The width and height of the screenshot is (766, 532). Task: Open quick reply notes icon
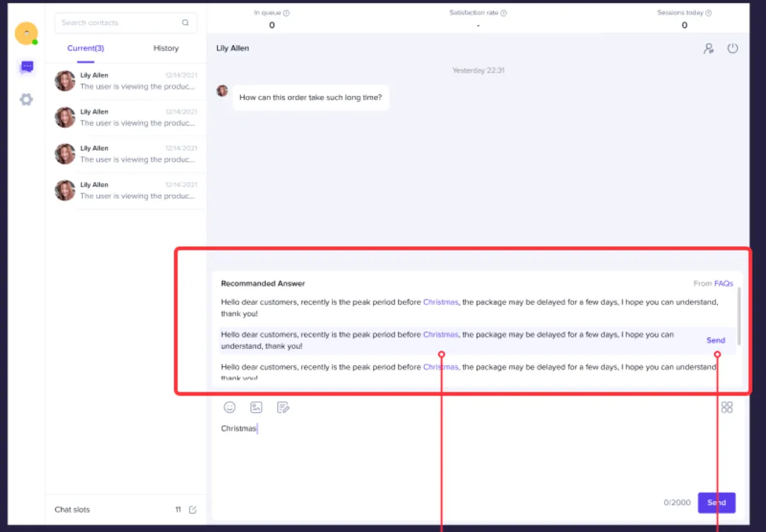[283, 407]
